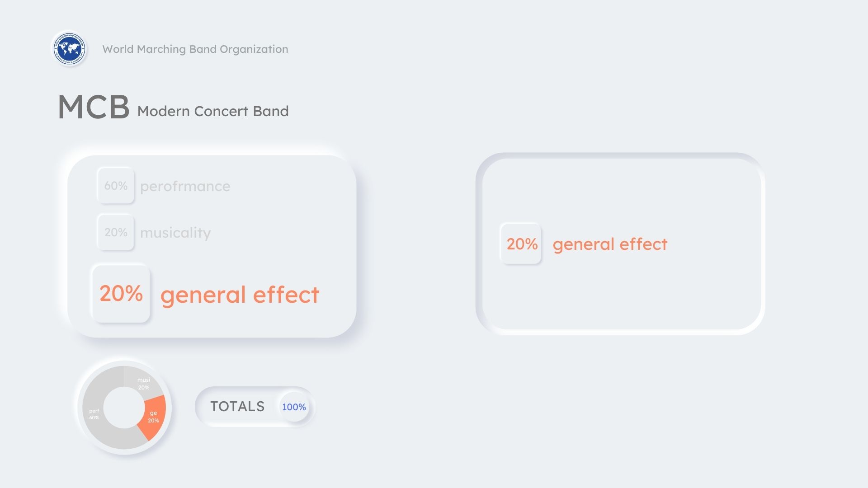Click the empty area above general effect in right panel
868x488 pixels.
pyautogui.click(x=619, y=190)
